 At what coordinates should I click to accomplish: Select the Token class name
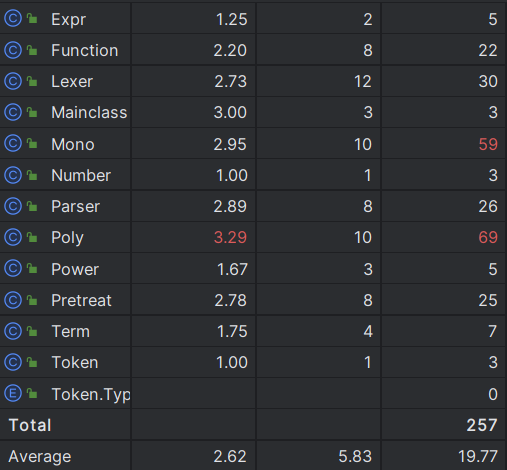[x=75, y=362]
